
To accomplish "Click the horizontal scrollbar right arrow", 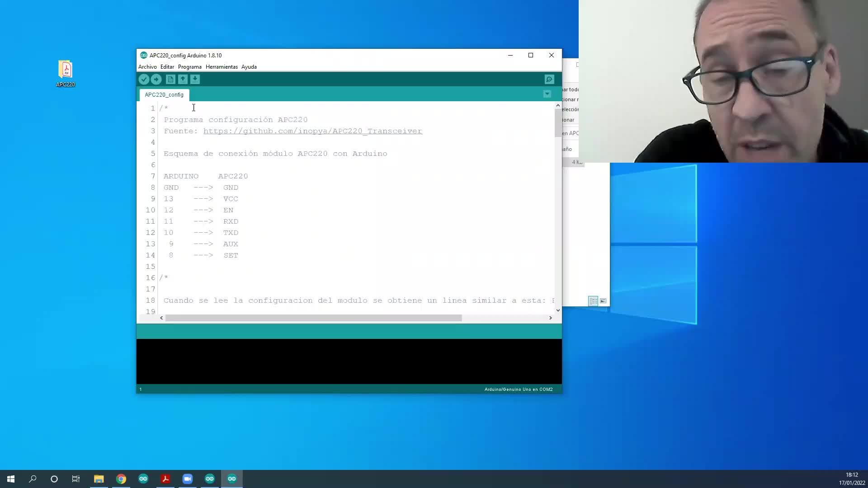I will pyautogui.click(x=550, y=318).
